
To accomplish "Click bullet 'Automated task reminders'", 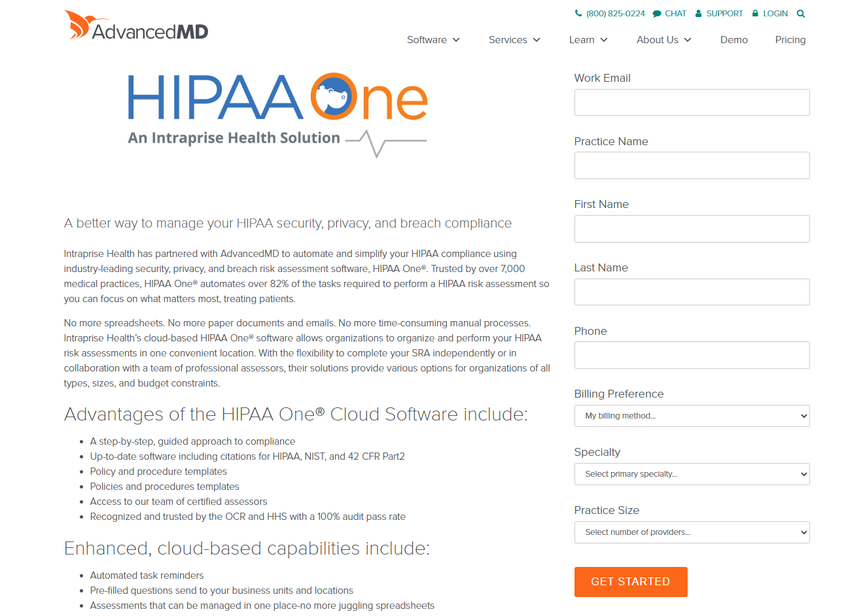I will 147,575.
